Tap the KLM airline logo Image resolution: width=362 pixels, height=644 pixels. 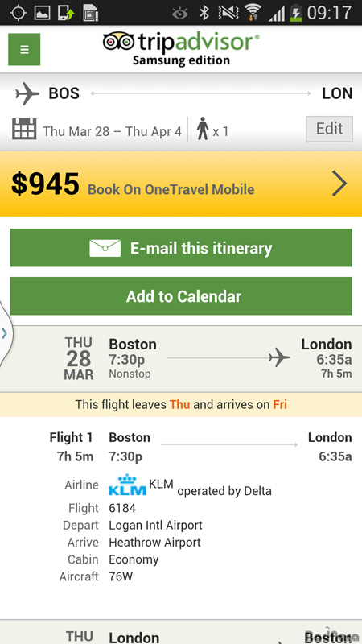click(x=128, y=485)
